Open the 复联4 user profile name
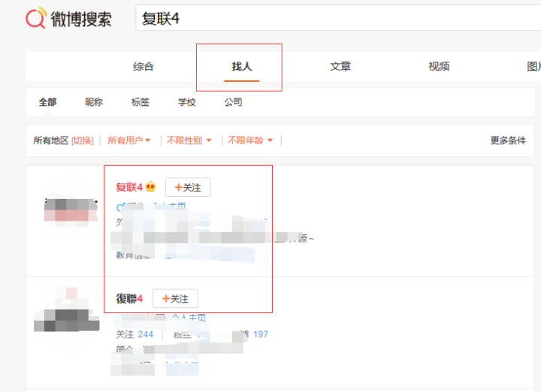Viewport: 541px width, 392px height. [129, 187]
